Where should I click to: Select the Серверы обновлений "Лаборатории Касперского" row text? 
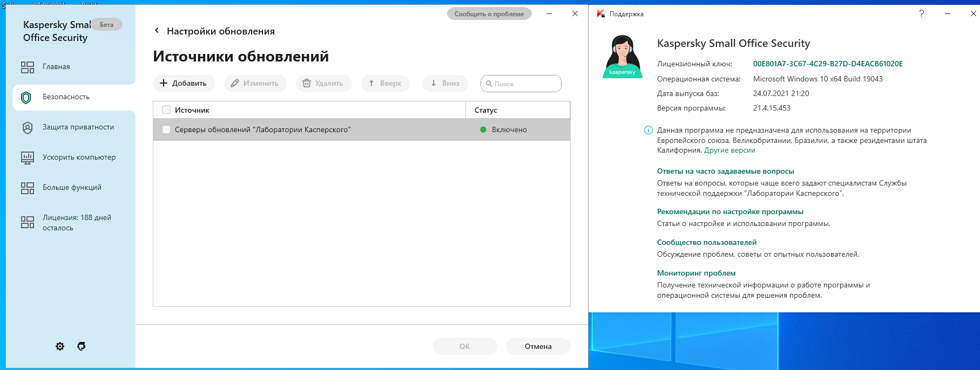[263, 130]
